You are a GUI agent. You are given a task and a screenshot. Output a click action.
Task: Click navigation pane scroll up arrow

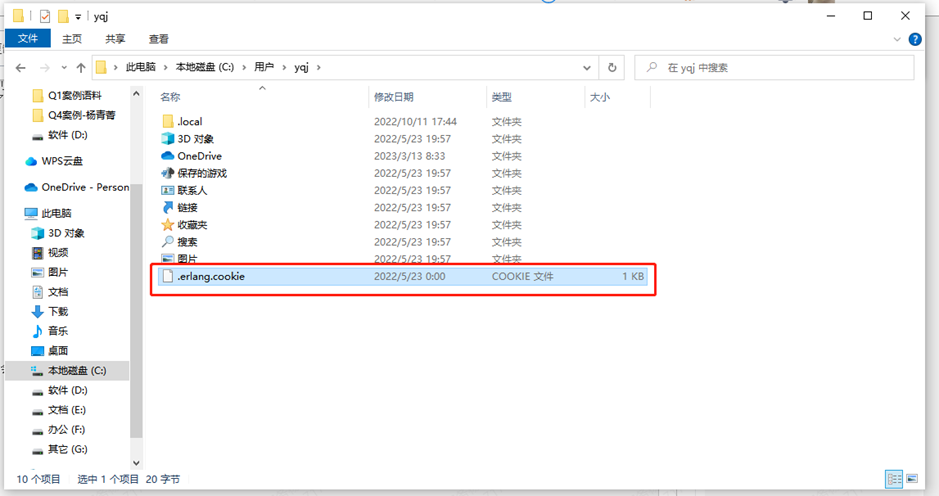tap(136, 94)
